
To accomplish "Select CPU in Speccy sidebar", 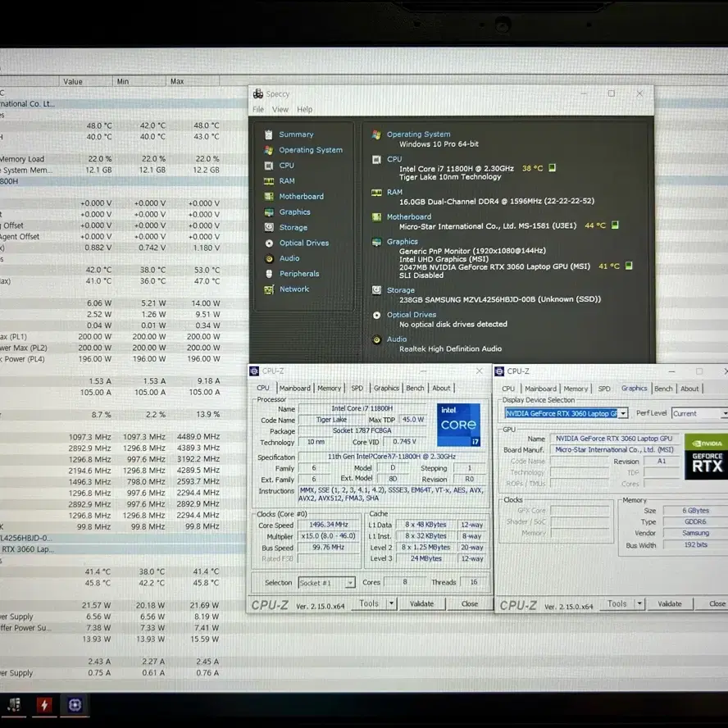I will click(x=286, y=166).
